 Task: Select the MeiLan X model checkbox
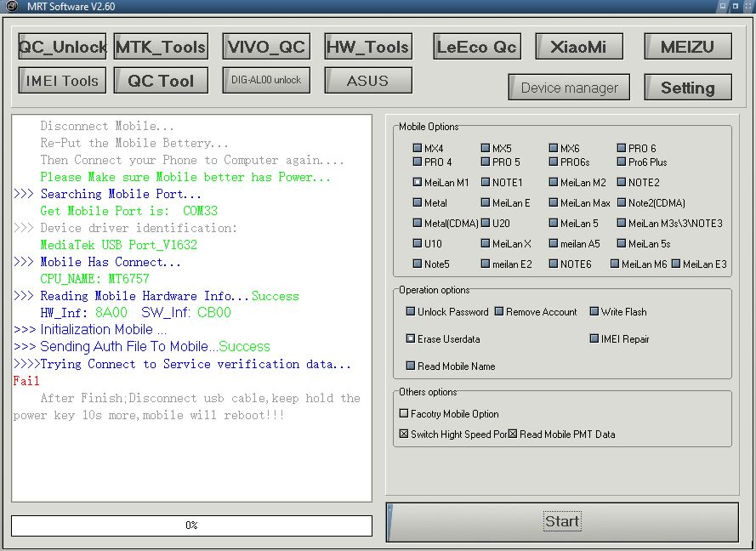(486, 243)
